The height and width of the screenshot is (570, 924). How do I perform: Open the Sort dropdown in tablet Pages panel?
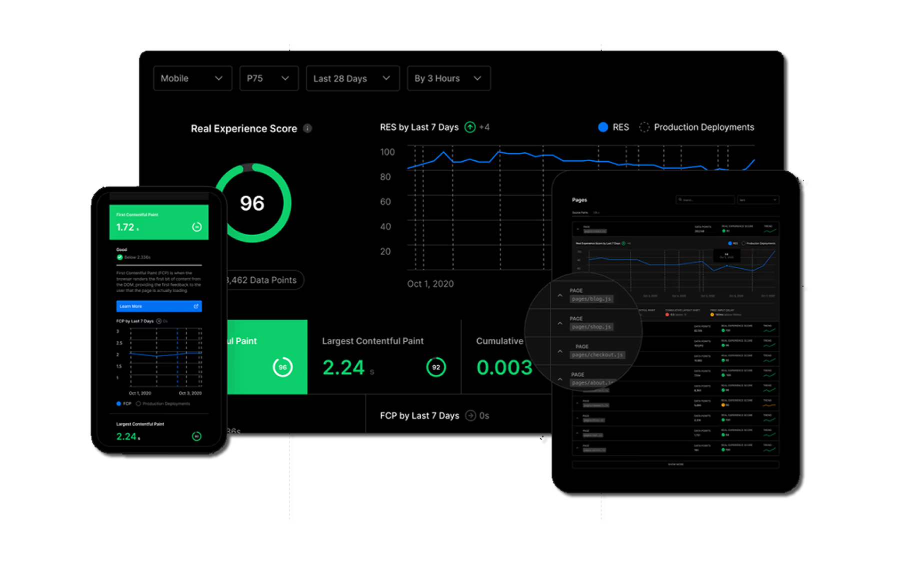[x=758, y=200]
